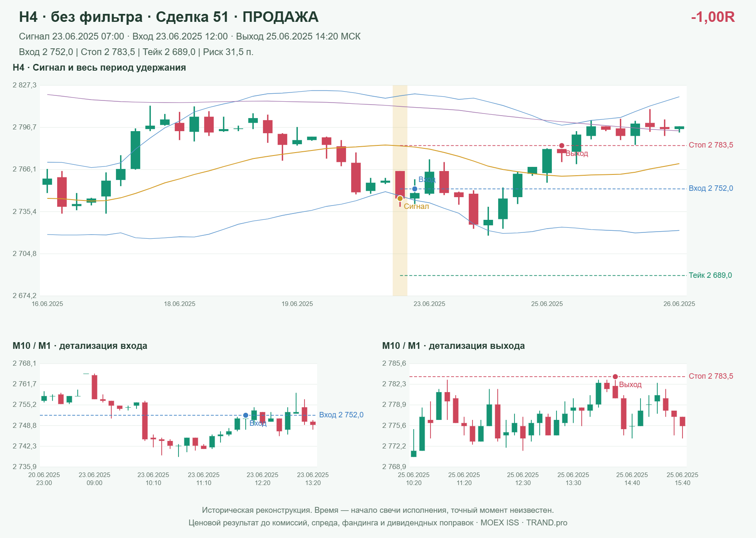Click the title 'H4 · без фильтра · Сделка 51 · ПРОДАЖА'

pos(169,17)
